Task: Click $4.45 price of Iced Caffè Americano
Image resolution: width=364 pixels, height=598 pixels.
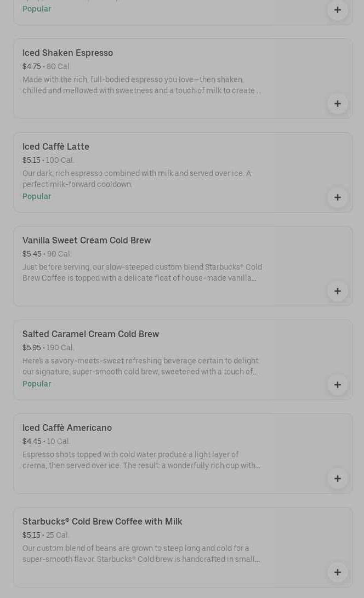Action: [32, 441]
